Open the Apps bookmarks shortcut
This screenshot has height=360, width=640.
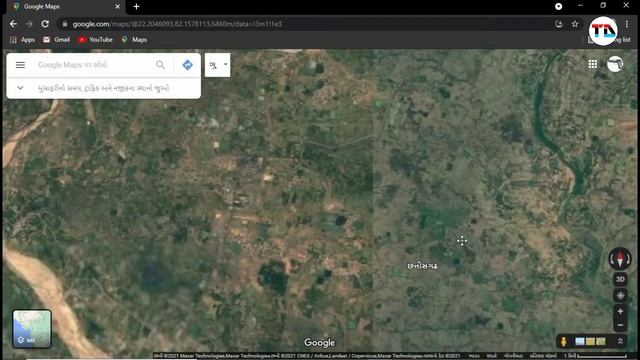[22, 40]
